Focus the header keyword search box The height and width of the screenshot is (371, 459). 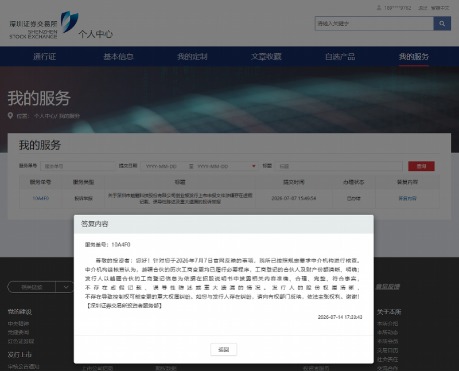click(x=374, y=24)
